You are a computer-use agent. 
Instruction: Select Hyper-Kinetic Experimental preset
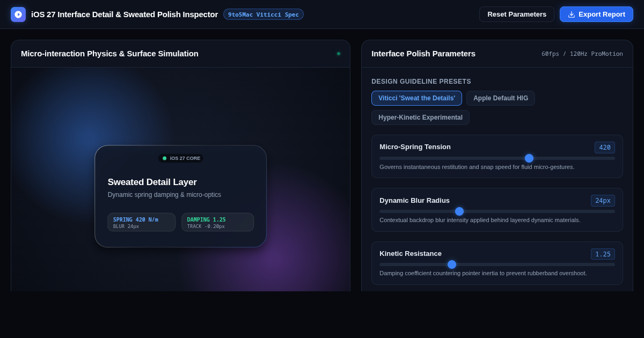click(420, 117)
